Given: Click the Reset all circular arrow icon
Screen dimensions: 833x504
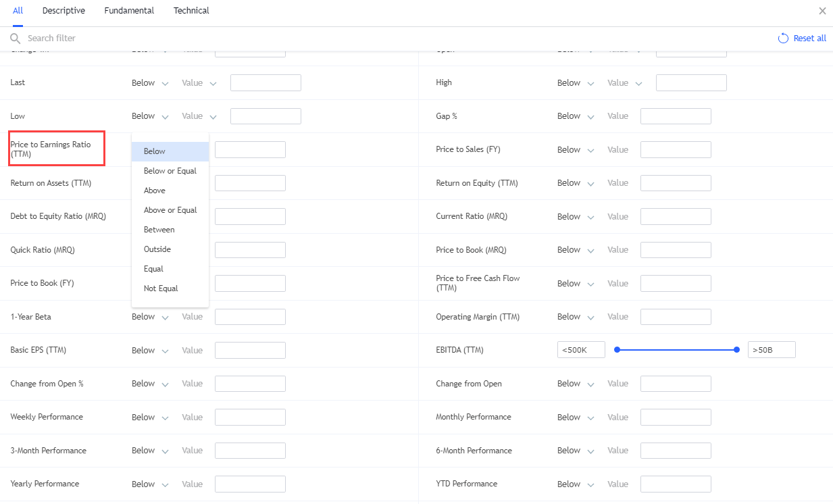Looking at the screenshot, I should pos(783,39).
